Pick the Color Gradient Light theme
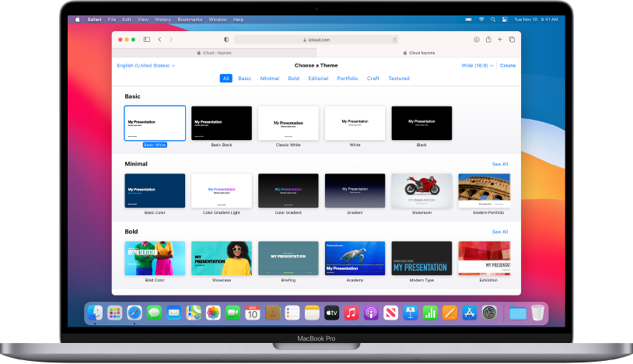 coord(222,191)
